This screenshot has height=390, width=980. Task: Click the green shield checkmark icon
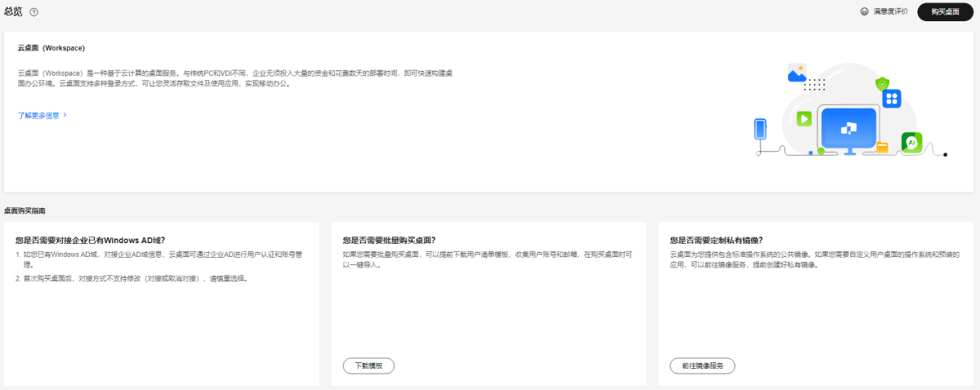pos(882,83)
